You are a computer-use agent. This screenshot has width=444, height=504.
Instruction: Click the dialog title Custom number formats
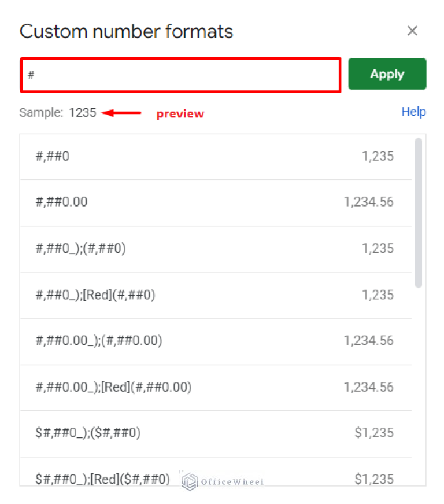pyautogui.click(x=126, y=31)
